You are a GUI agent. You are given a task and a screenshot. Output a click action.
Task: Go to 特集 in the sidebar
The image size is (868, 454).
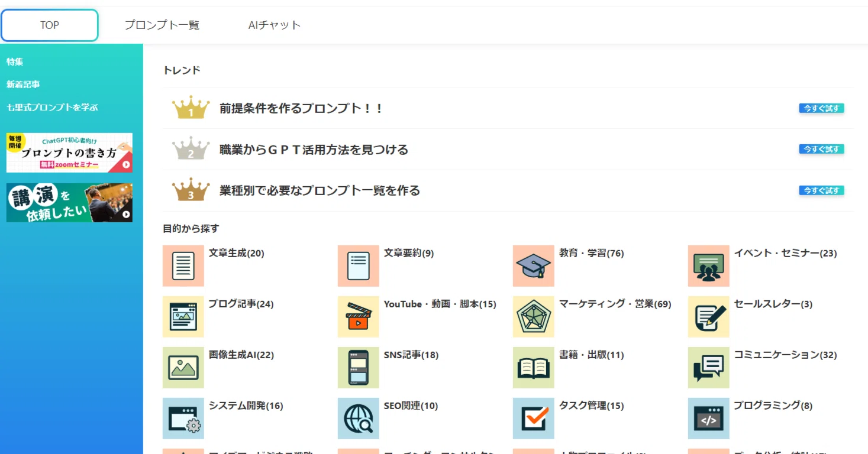pos(15,61)
